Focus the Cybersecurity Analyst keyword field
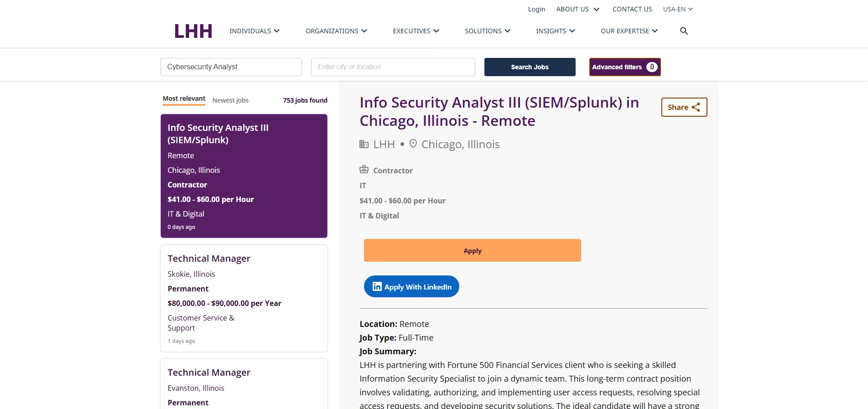This screenshot has height=409, width=868. (231, 67)
